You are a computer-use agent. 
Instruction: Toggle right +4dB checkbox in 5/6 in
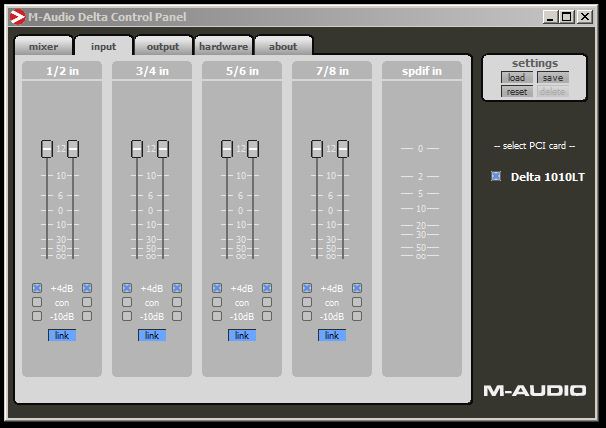point(267,288)
